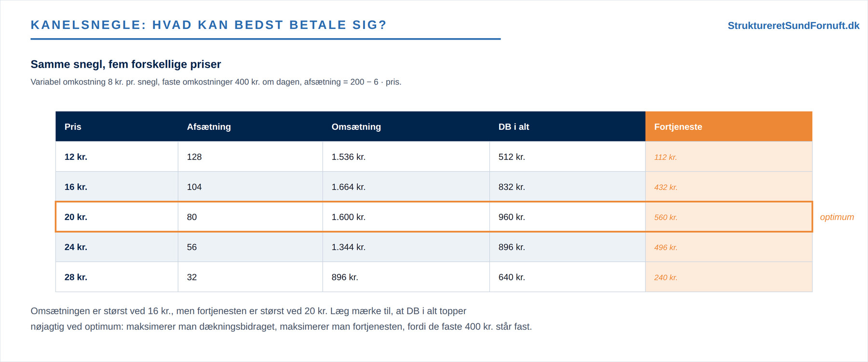
Task: Select the Omsætning column header
Action: point(406,126)
